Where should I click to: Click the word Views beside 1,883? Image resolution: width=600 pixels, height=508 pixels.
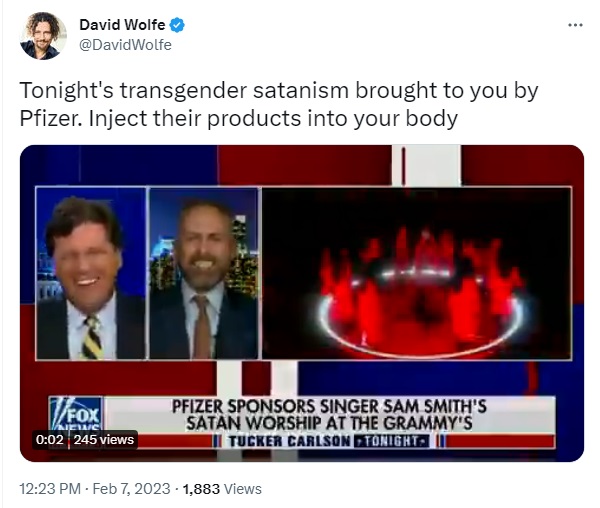coord(243,489)
